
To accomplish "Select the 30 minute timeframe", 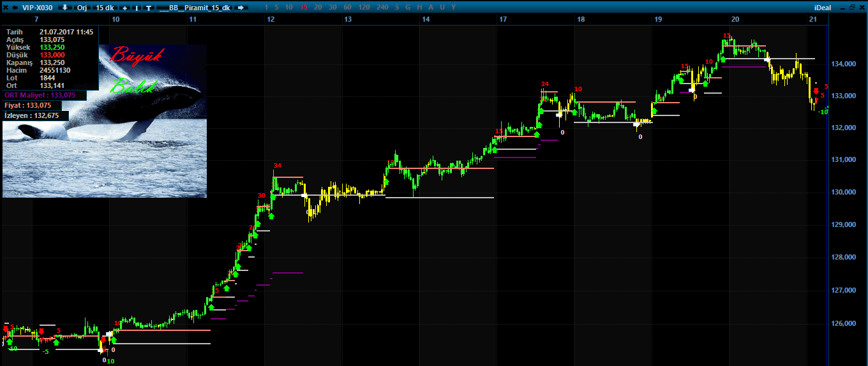I will click(333, 7).
